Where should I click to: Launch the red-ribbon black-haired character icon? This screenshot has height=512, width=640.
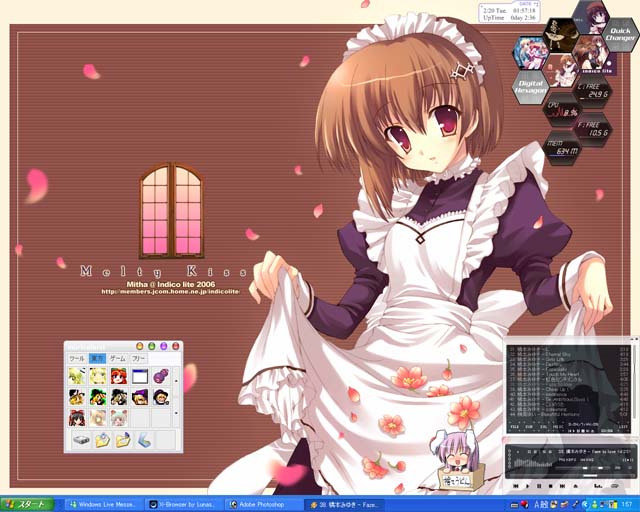77,418
